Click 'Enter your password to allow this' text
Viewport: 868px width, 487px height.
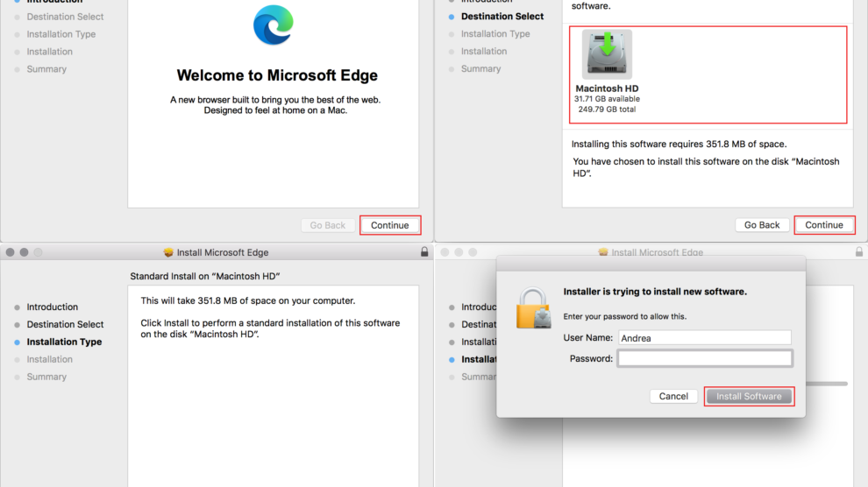625,316
